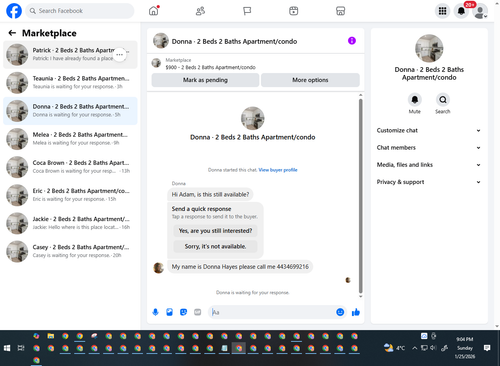This screenshot has width=500, height=366.
Task: Open the Video tab in top navigation
Action: 294,11
